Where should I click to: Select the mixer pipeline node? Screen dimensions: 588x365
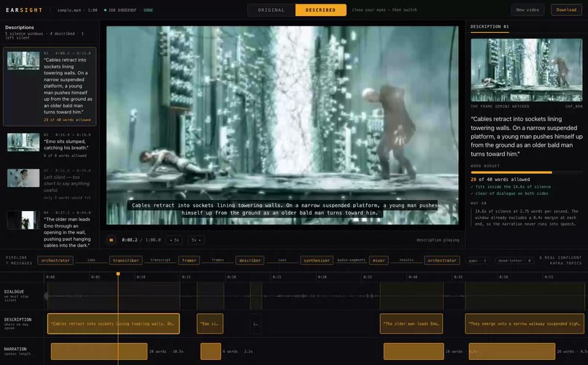point(379,261)
